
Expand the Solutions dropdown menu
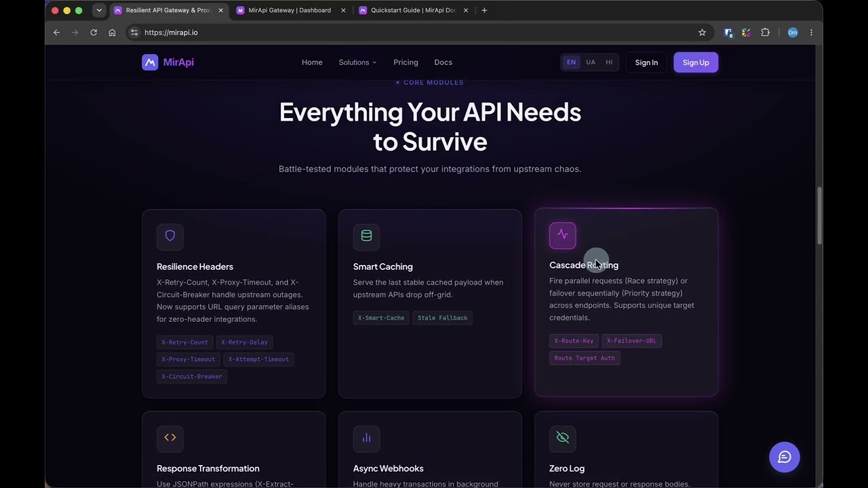coord(357,62)
